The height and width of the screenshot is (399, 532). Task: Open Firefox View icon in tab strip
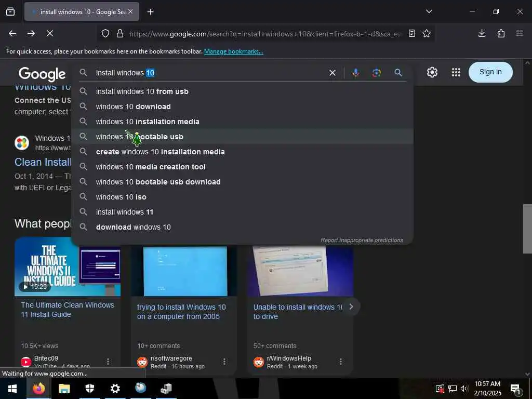10,11
